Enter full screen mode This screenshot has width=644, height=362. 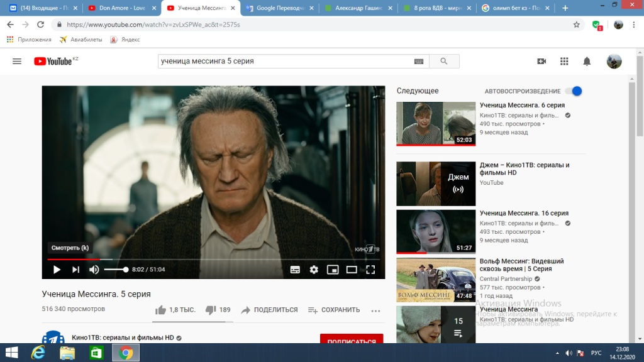coord(370,270)
